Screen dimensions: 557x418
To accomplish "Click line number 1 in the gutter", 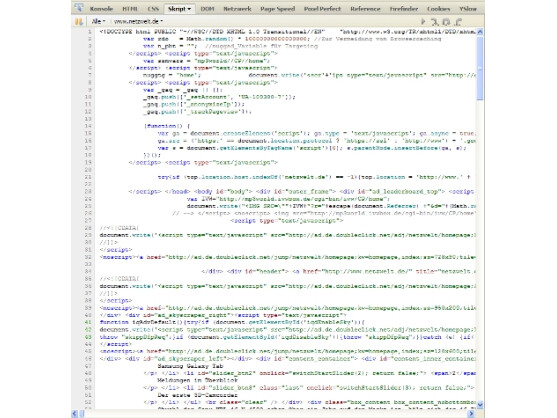I will (90, 32).
